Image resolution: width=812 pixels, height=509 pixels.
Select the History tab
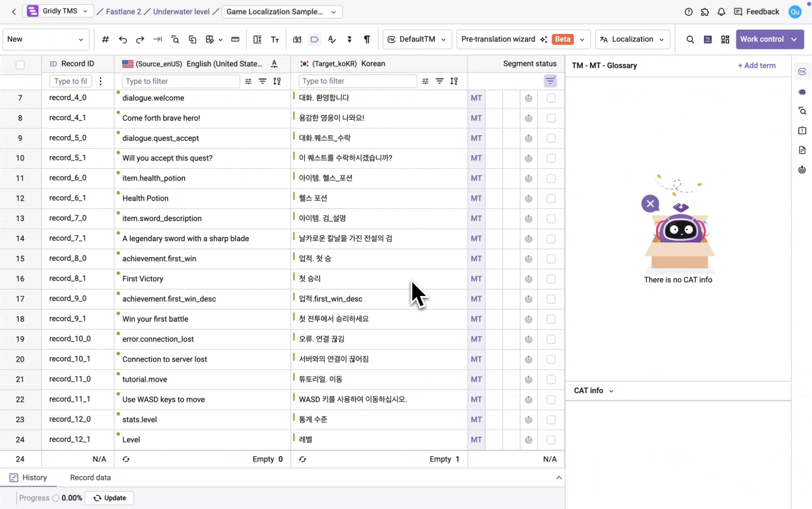point(29,477)
